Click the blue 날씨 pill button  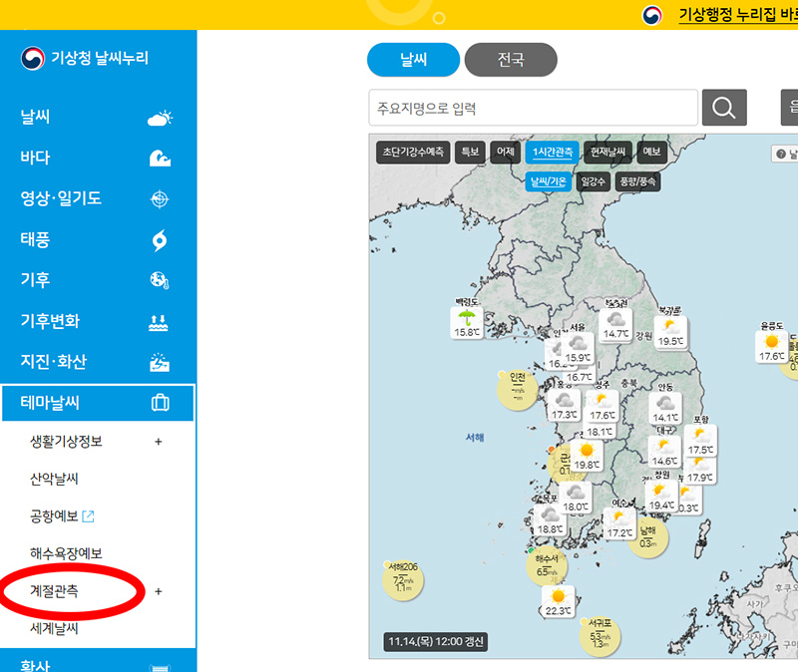pos(413,60)
